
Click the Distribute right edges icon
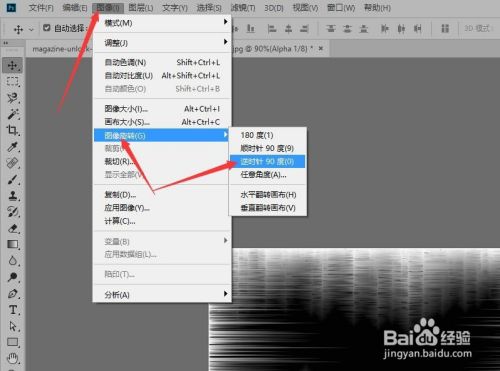pyautogui.click(x=417, y=29)
